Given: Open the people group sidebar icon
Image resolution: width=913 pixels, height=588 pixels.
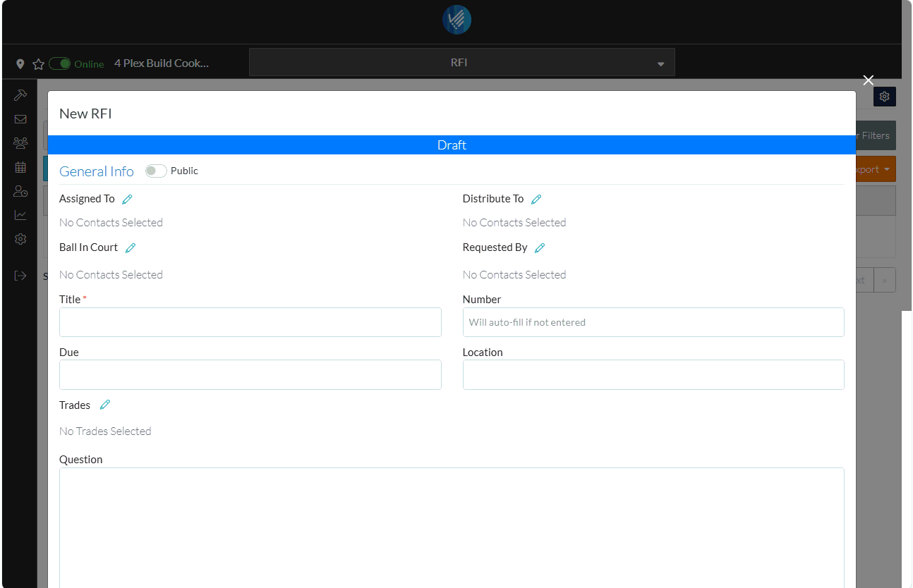Looking at the screenshot, I should point(20,143).
